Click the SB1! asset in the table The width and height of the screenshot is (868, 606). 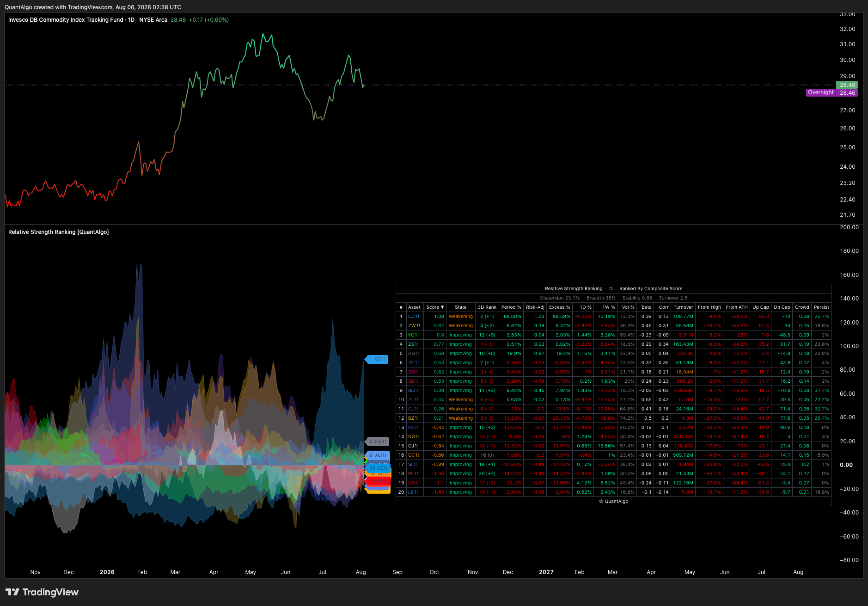[414, 381]
